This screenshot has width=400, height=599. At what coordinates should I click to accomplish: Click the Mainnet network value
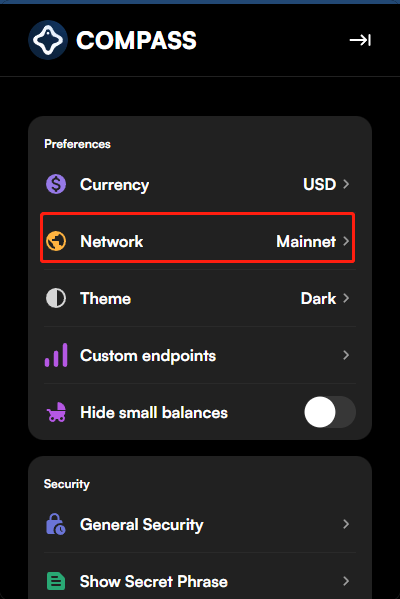[x=306, y=241]
